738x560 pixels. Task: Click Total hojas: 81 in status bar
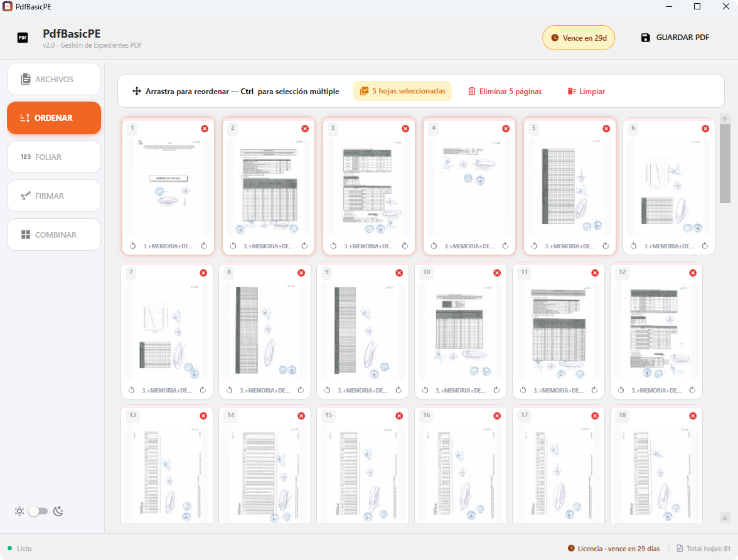point(703,549)
